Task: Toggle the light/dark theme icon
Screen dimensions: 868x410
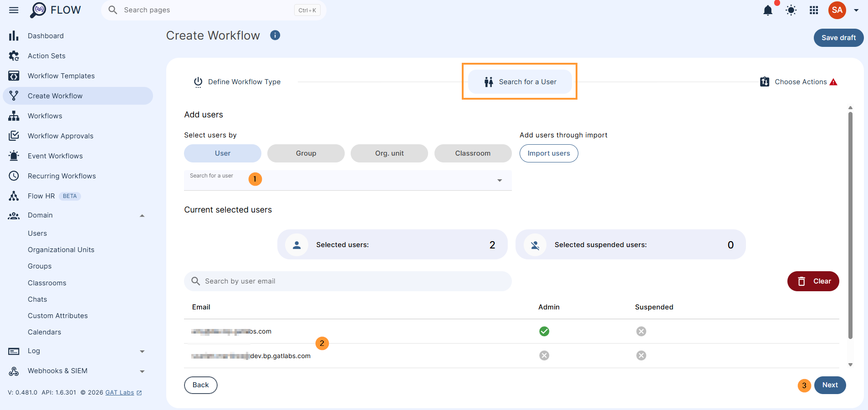Action: coord(791,10)
